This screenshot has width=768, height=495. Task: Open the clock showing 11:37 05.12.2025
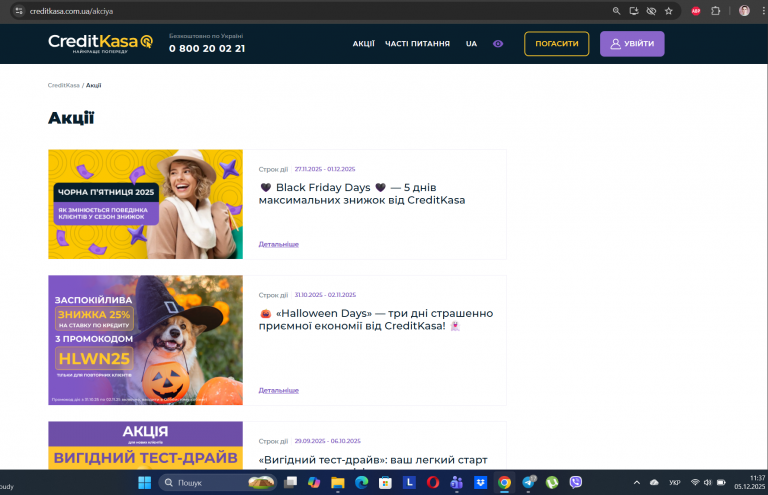(x=749, y=482)
